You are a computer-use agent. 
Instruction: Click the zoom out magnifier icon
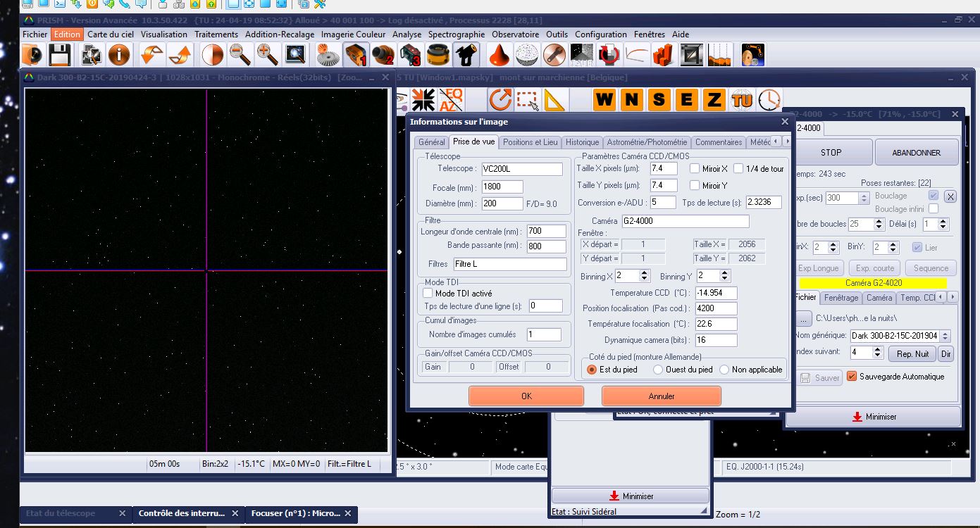240,55
